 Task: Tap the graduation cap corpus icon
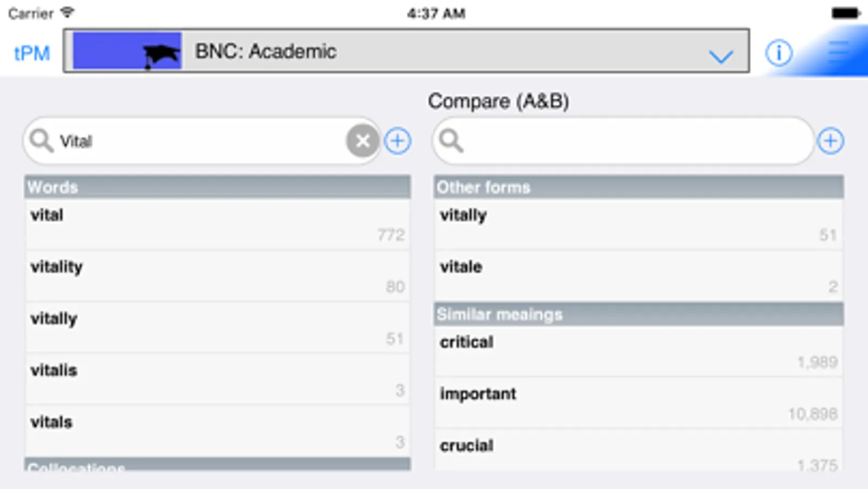(x=161, y=55)
